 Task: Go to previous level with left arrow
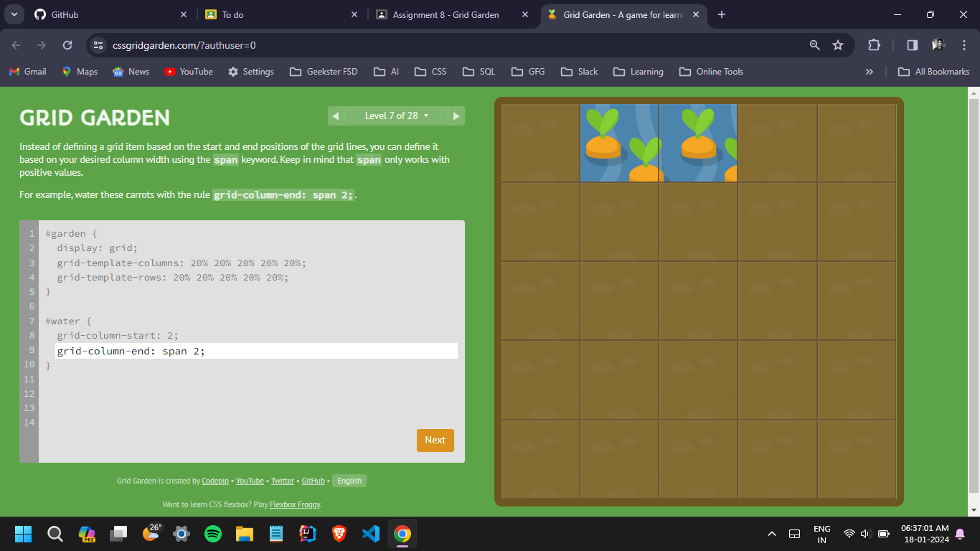click(335, 116)
